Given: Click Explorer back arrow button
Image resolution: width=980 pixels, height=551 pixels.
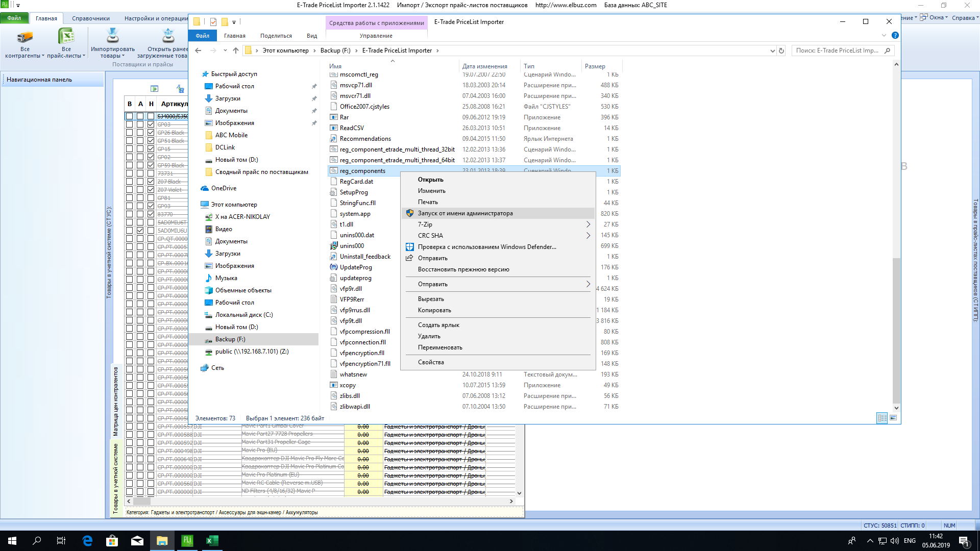Looking at the screenshot, I should point(199,51).
